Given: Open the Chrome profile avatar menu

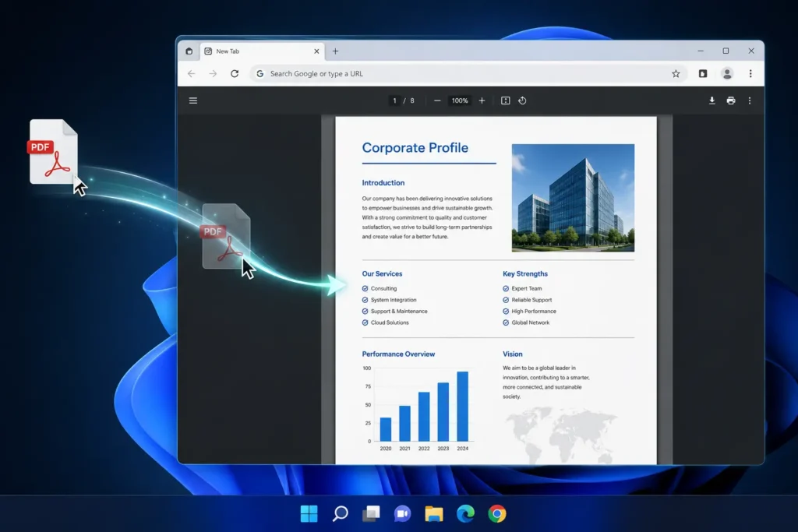Looking at the screenshot, I should tap(727, 74).
